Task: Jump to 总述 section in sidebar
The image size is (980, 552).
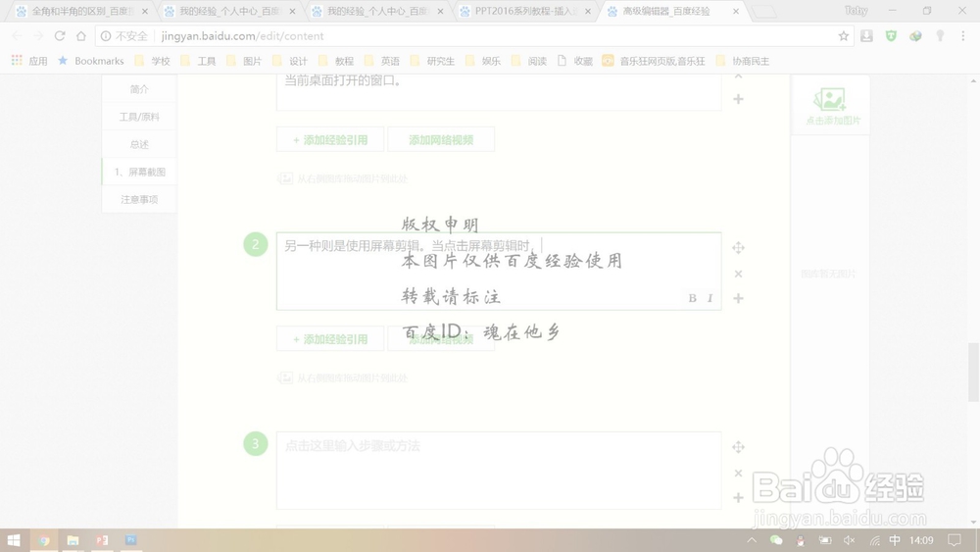Action: pyautogui.click(x=139, y=144)
